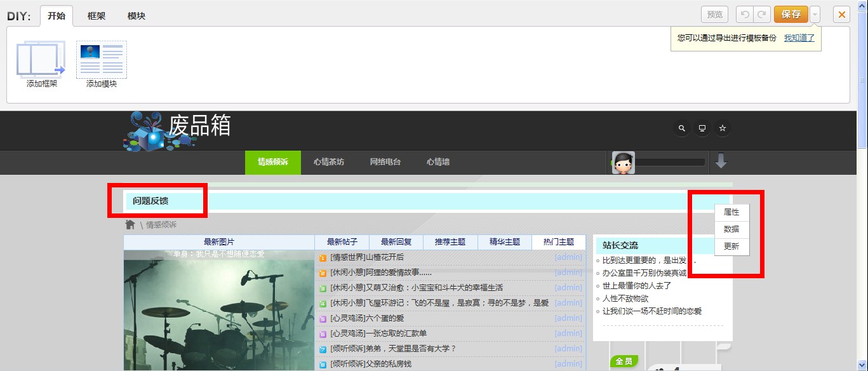
Task: Click [admin] author link beside 六个蛋的爱
Action: pos(568,318)
